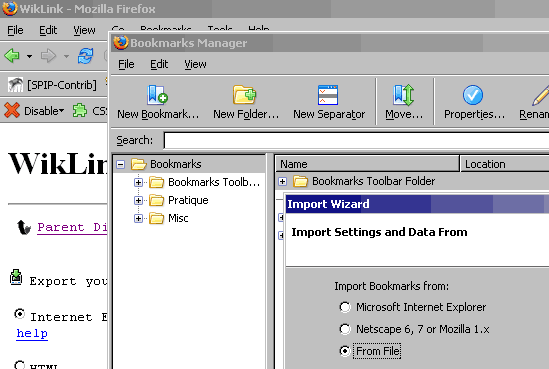Open File menu in Bookmarks Manager
Viewport: 549px width, 369px height.
[126, 64]
